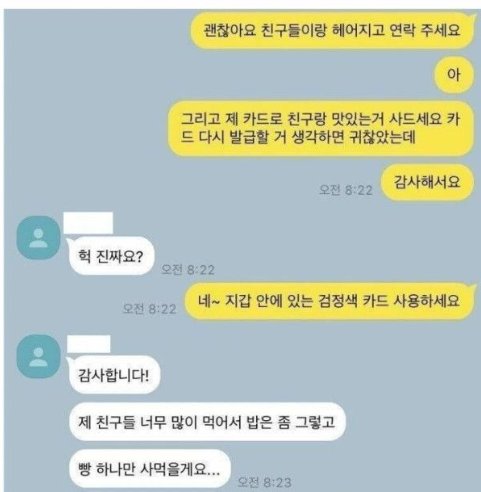Select the white '감사합니다!' bubble
Screen dimensions: 481x492
(114, 375)
